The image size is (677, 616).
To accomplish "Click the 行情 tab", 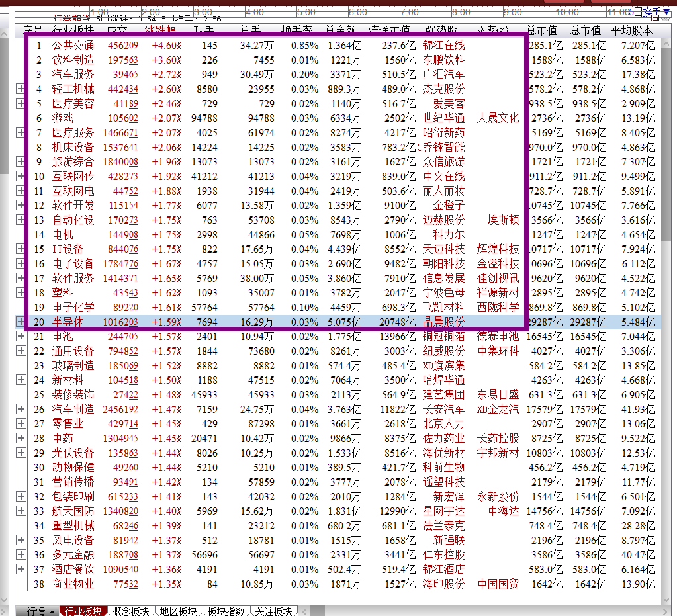I will pyautogui.click(x=36, y=609).
